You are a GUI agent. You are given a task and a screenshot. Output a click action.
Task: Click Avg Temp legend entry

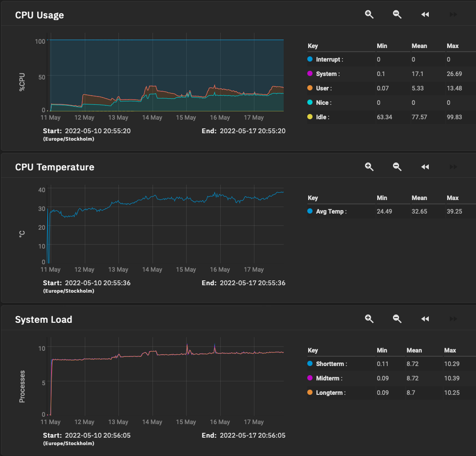[x=331, y=211]
